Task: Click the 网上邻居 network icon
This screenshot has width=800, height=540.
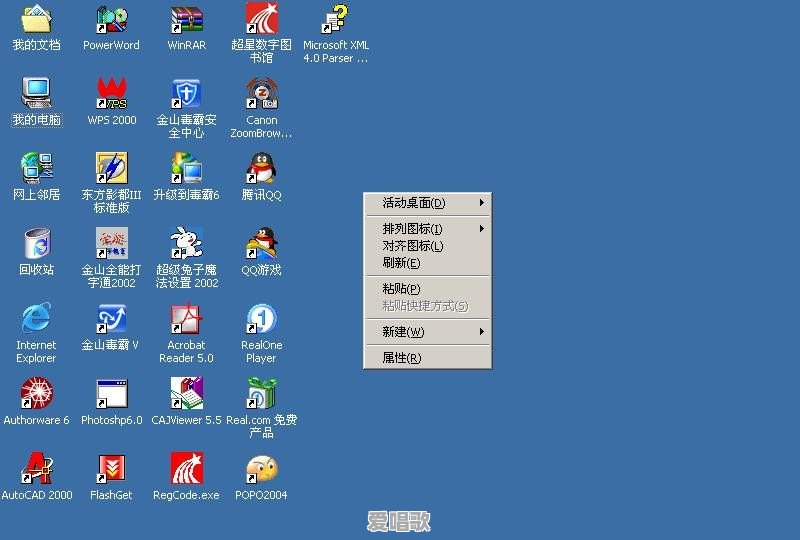Action: [x=36, y=168]
